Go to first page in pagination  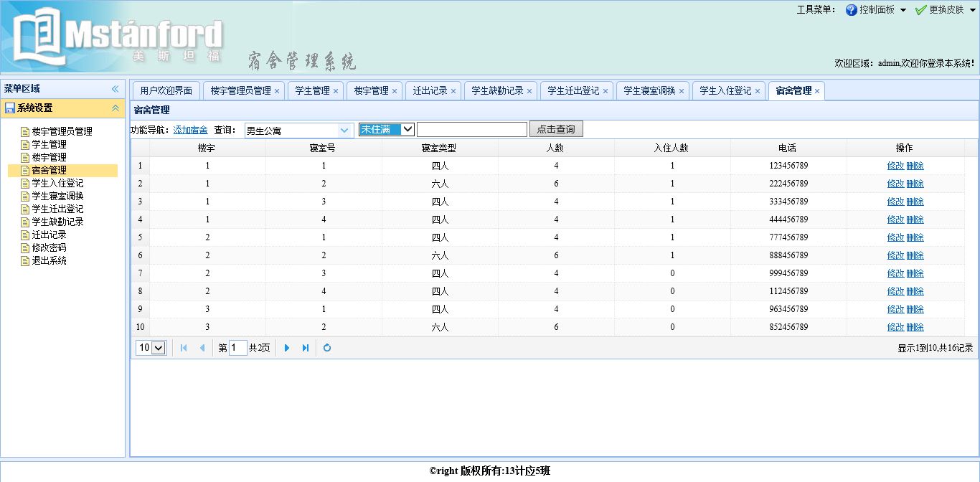[x=184, y=348]
